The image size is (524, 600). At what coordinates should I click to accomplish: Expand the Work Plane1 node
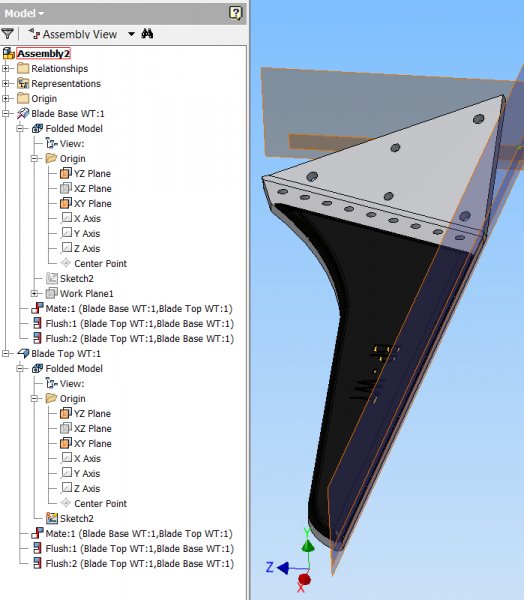click(34, 293)
